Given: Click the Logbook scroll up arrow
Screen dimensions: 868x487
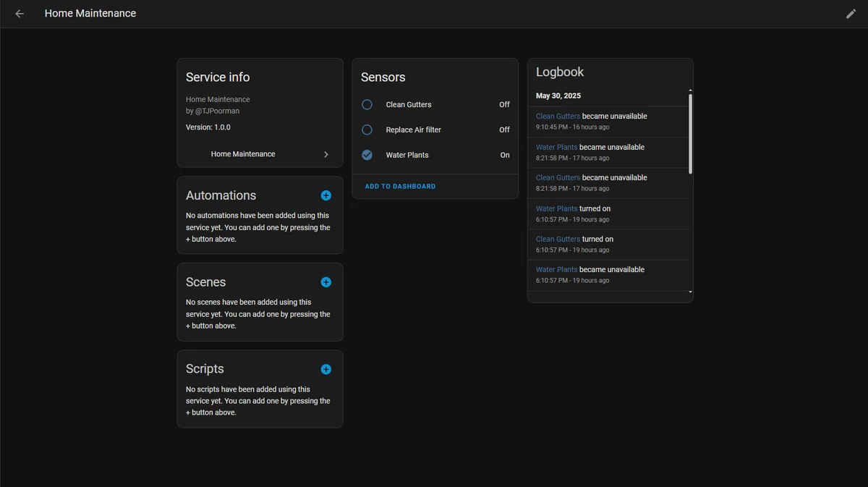Looking at the screenshot, I should 690,90.
